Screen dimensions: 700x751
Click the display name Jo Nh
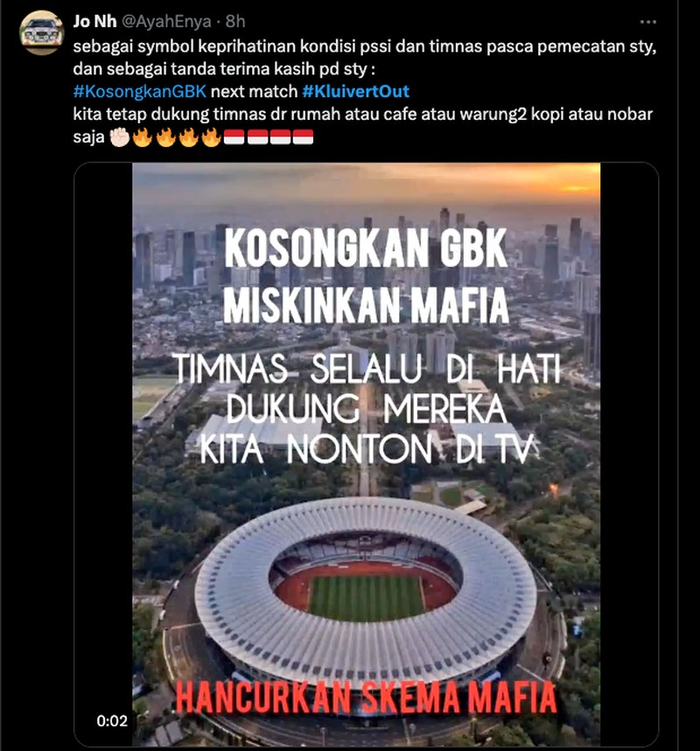(x=94, y=22)
